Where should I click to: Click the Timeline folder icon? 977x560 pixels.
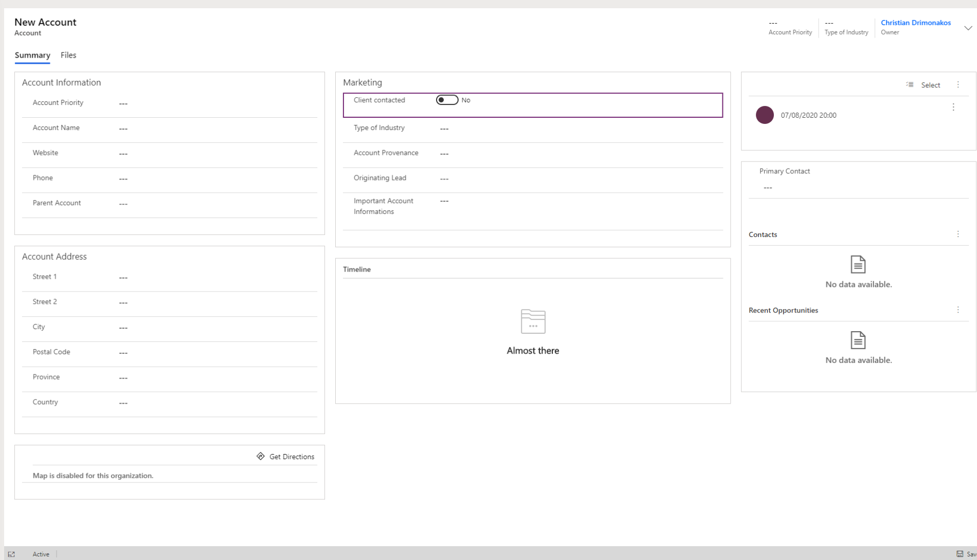coord(533,321)
